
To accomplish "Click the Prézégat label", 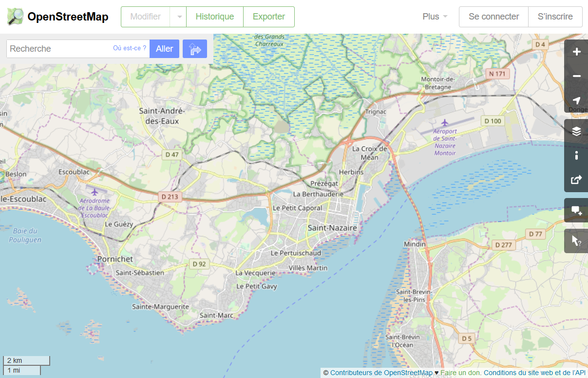I will point(324,183).
